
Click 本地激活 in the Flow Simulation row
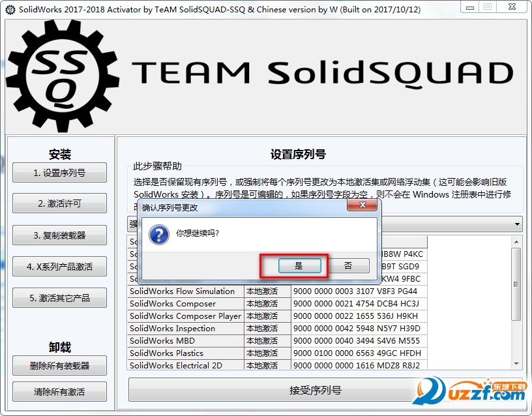coord(268,291)
